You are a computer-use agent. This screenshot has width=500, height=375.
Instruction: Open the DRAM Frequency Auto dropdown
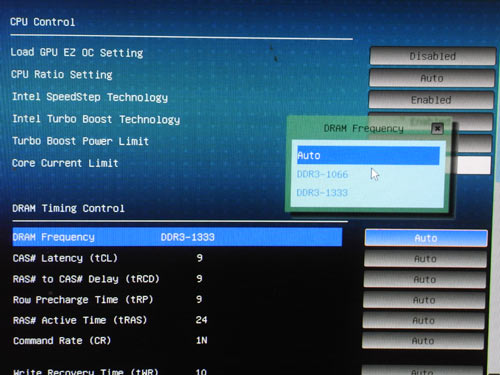426,238
